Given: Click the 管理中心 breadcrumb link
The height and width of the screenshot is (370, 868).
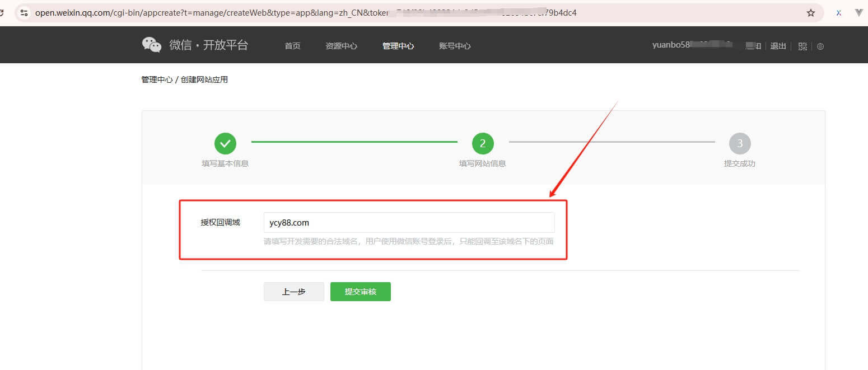Looking at the screenshot, I should pyautogui.click(x=157, y=79).
